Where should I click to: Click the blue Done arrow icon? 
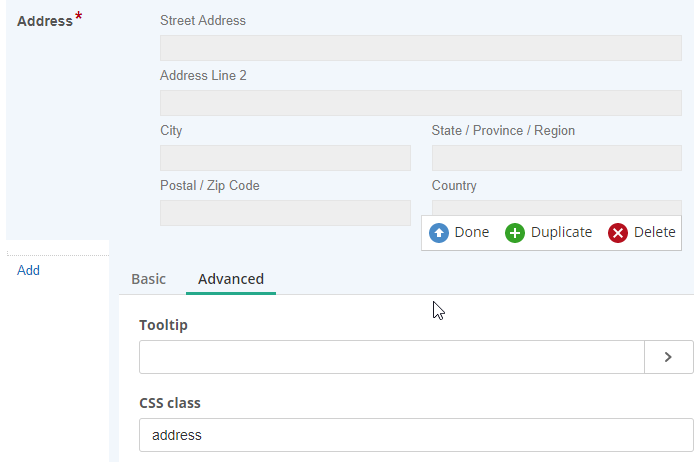click(439, 233)
